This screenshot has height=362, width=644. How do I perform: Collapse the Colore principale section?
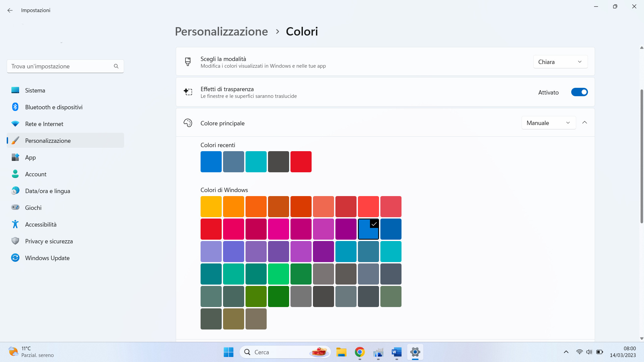[x=585, y=122]
